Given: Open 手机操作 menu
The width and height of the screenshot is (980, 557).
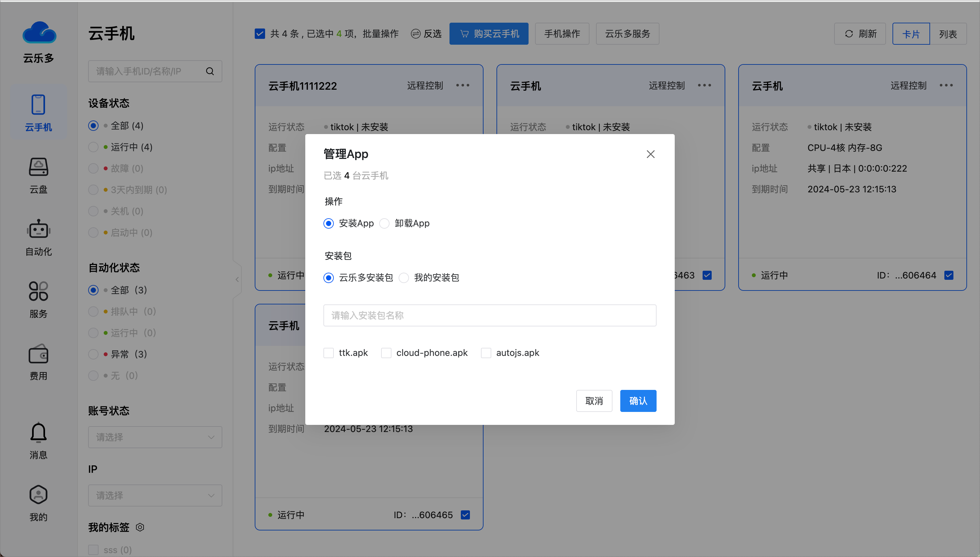Looking at the screenshot, I should [x=562, y=34].
